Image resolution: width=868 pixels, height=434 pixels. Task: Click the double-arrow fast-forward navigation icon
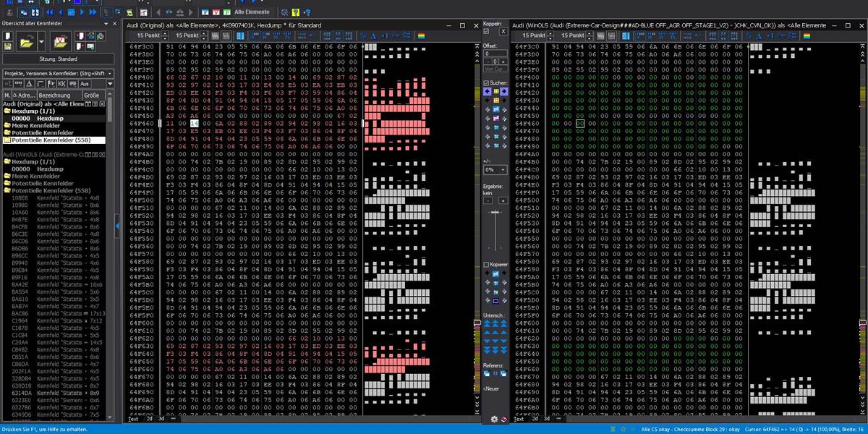click(x=93, y=12)
